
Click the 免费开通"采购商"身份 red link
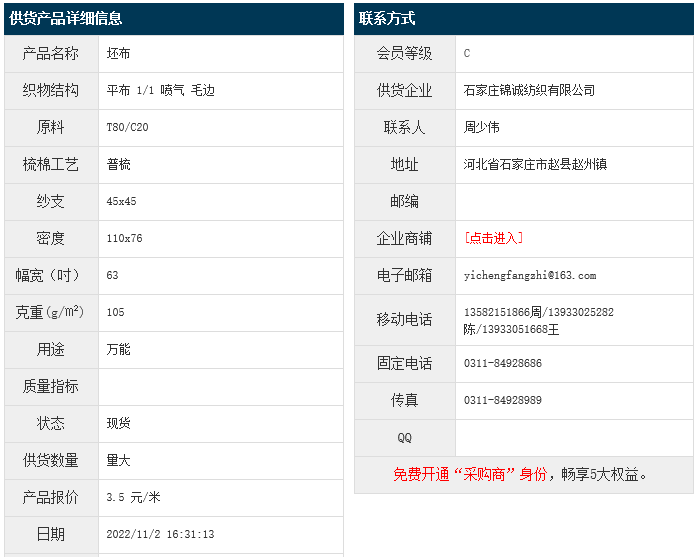(470, 474)
